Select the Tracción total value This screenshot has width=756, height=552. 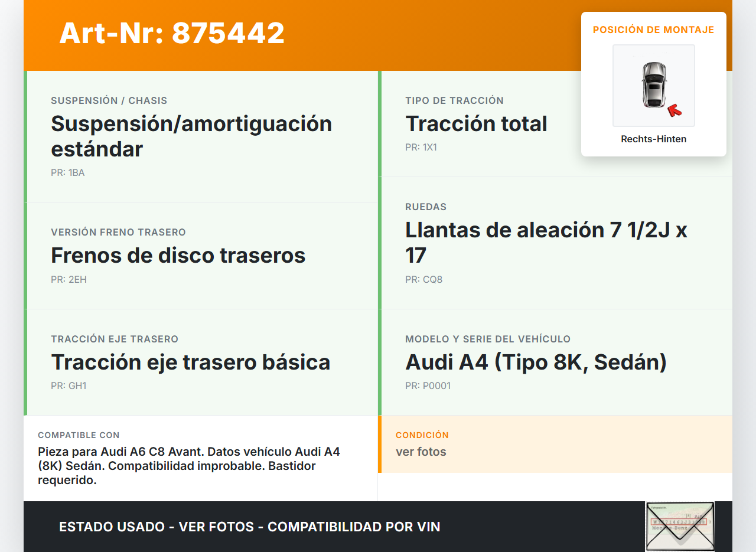(x=477, y=123)
